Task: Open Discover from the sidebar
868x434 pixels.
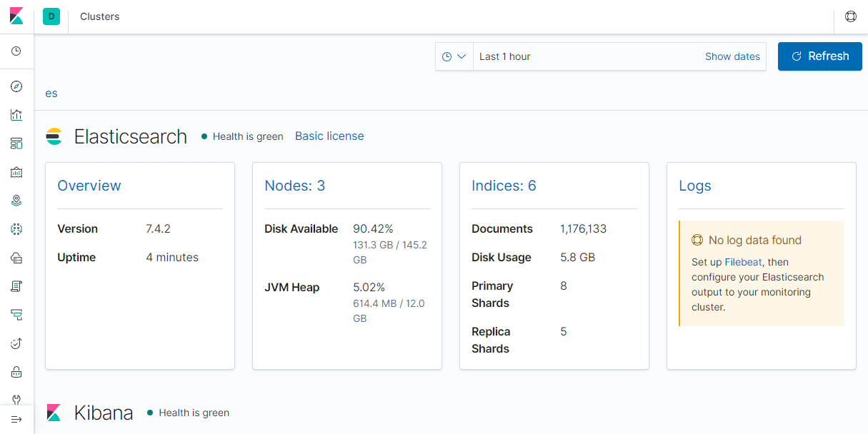Action: pos(16,86)
